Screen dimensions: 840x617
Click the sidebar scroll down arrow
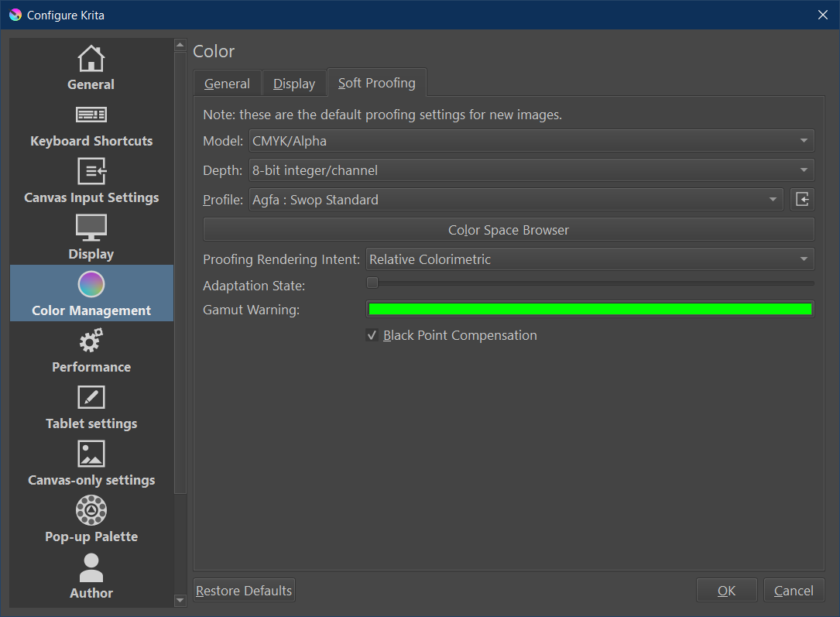[x=180, y=601]
